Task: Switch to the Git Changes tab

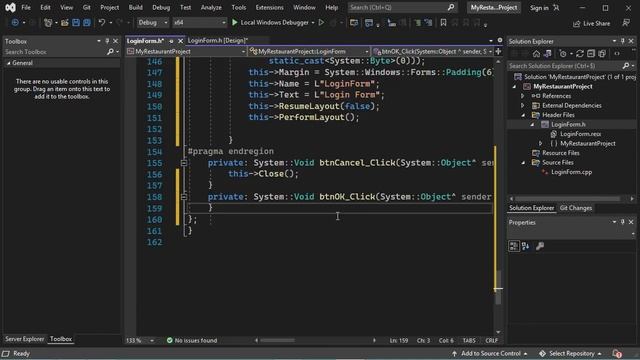Action: coord(576,208)
